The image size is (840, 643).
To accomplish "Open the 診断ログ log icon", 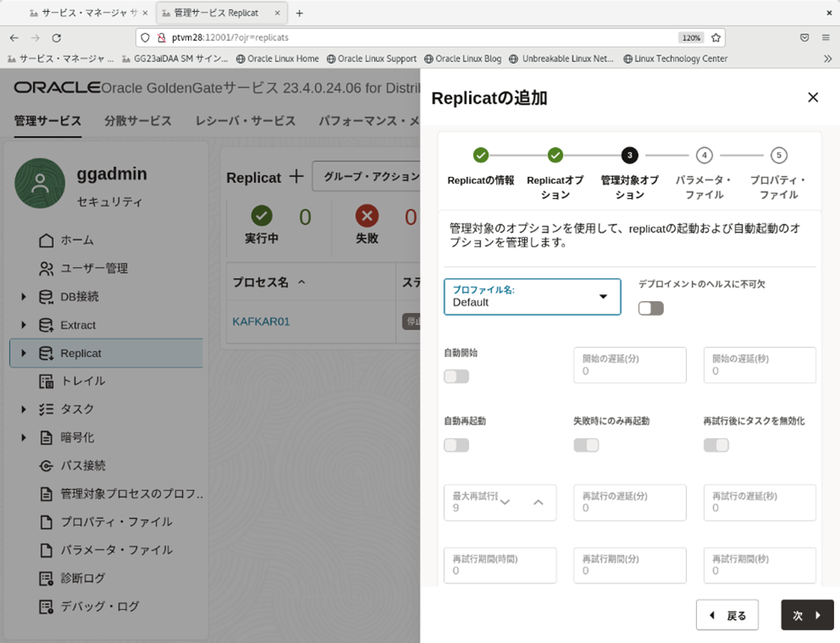I will pyautogui.click(x=46, y=578).
